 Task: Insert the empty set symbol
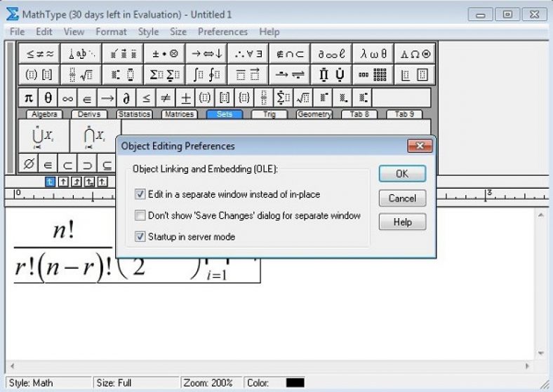pos(29,163)
